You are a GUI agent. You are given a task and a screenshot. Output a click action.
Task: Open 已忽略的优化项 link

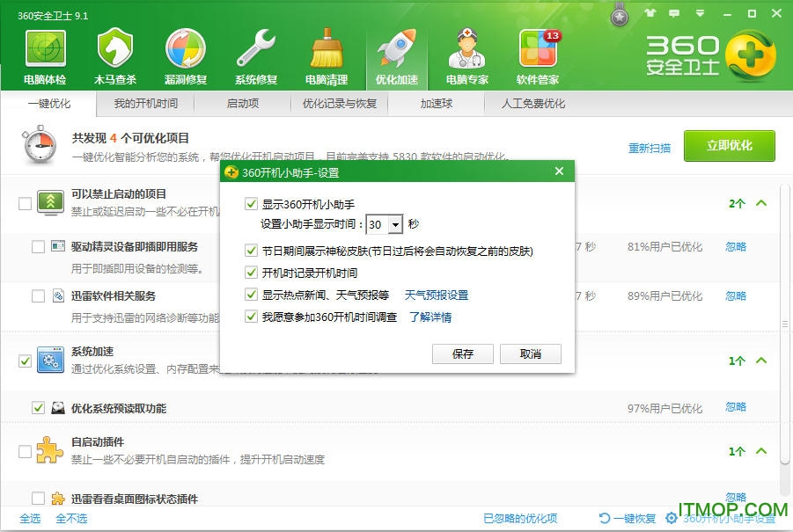[x=520, y=518]
